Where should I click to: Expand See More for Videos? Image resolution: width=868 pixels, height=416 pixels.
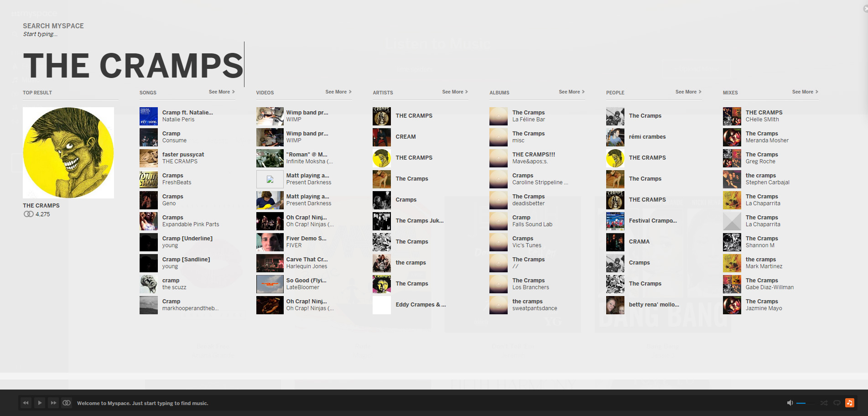pos(338,92)
